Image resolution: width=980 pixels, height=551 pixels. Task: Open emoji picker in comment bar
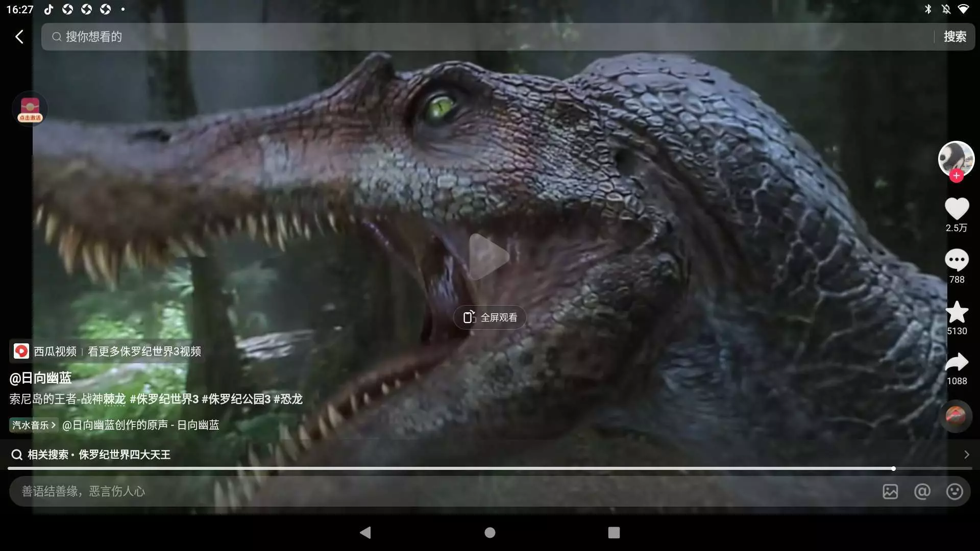click(954, 491)
